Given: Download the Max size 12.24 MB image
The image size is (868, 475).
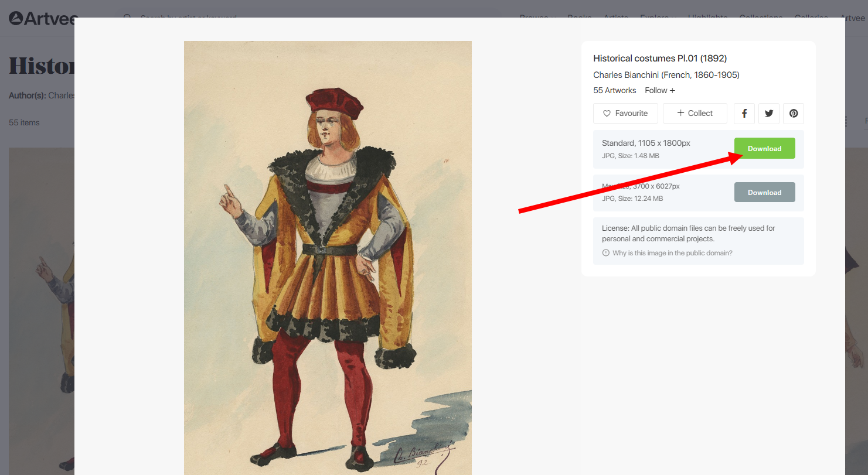Looking at the screenshot, I should [x=765, y=192].
